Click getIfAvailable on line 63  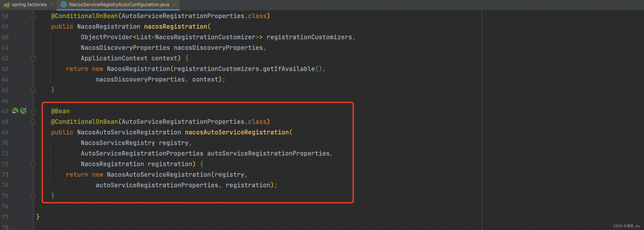tap(289, 69)
